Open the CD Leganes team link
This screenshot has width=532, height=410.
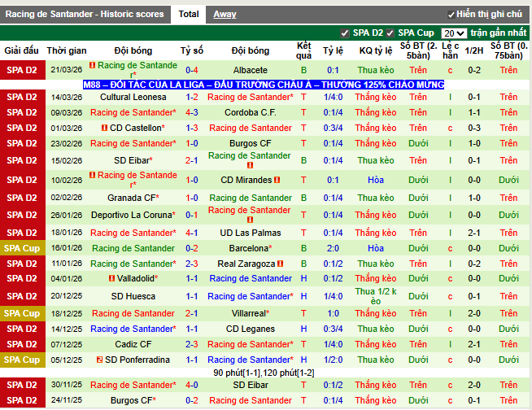click(x=251, y=329)
